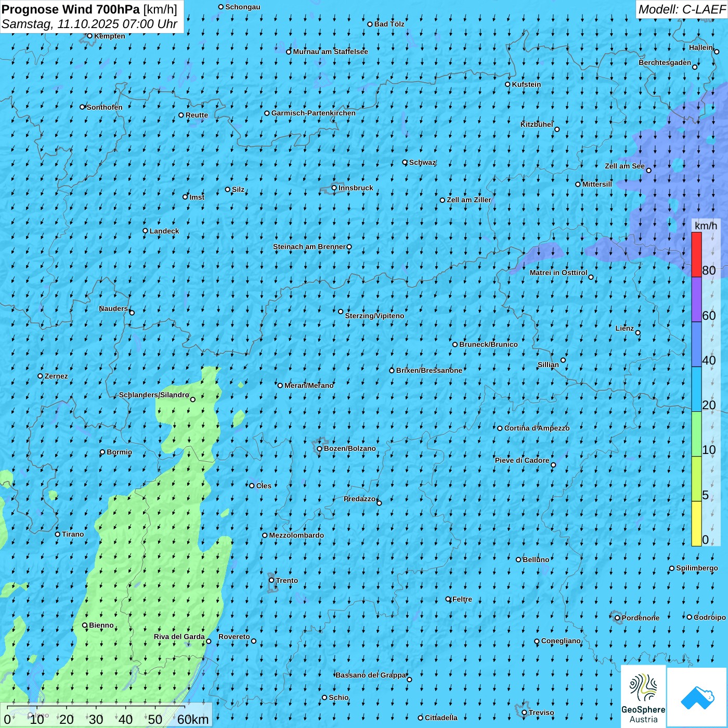Choose the green 10–20 legend swatch
This screenshot has height=728, width=728.
[696, 434]
